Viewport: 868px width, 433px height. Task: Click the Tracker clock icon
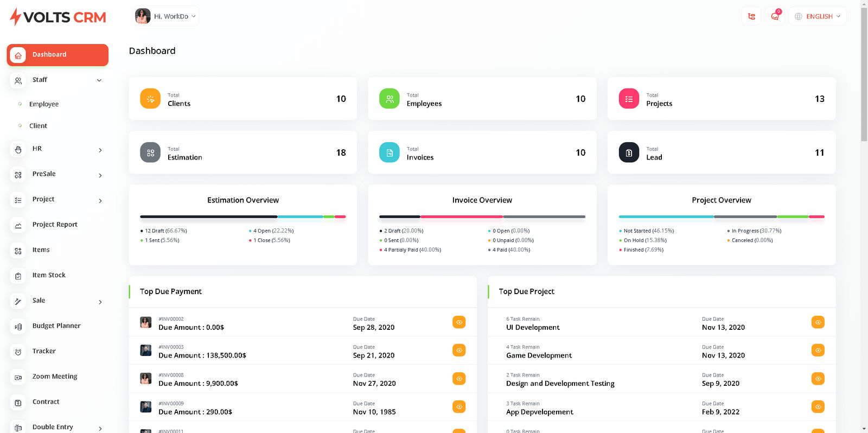[18, 352]
